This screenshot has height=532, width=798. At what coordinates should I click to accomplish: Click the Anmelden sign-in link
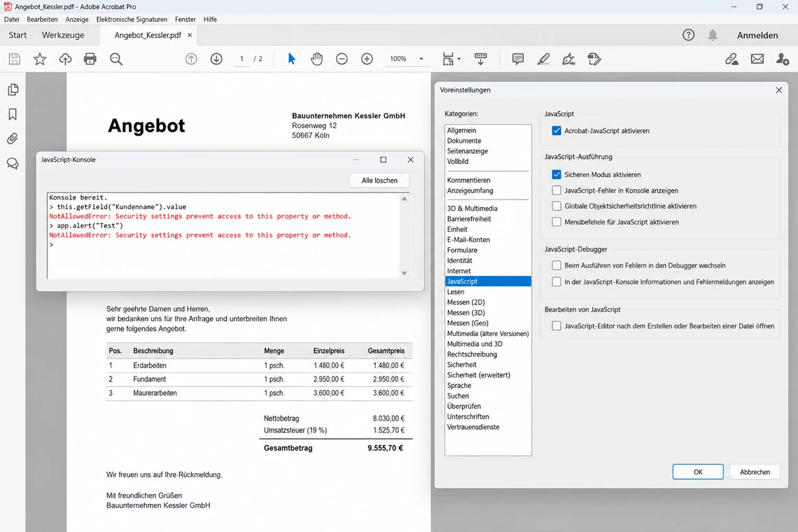point(757,35)
